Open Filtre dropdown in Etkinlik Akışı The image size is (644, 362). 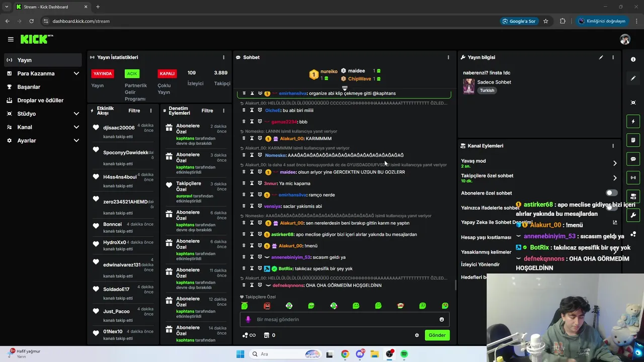click(134, 111)
